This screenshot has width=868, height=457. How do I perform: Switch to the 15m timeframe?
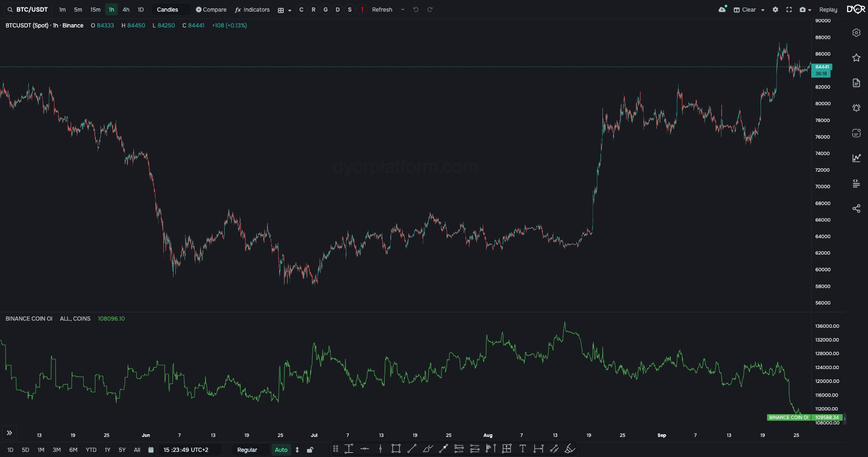[x=95, y=9]
